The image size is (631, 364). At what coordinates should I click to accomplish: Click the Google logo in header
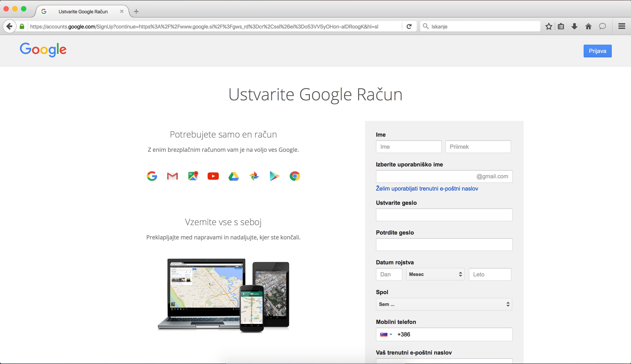coord(43,50)
